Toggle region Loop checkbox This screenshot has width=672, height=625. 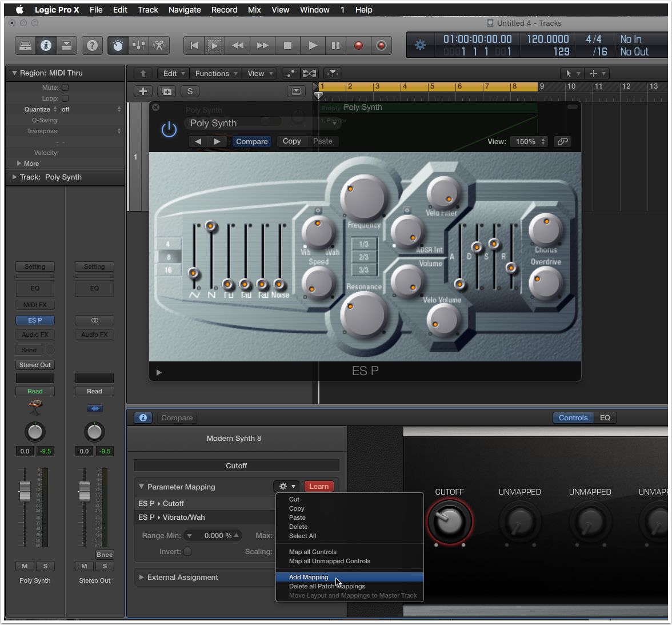[65, 99]
